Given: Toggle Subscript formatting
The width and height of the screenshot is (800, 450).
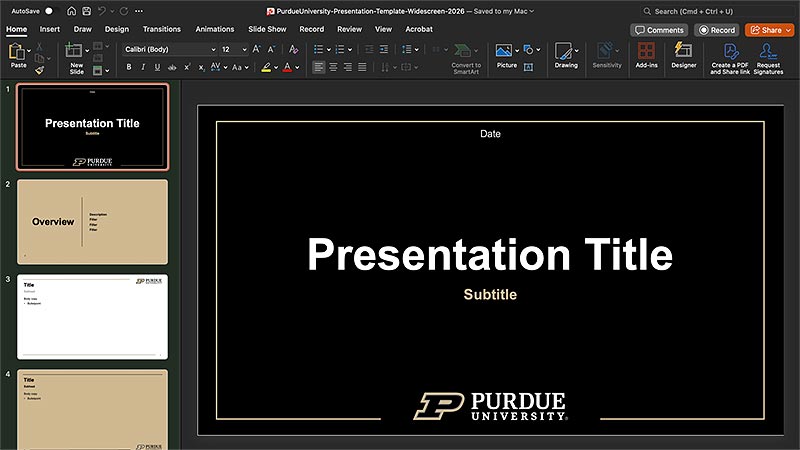Looking at the screenshot, I should pos(202,67).
